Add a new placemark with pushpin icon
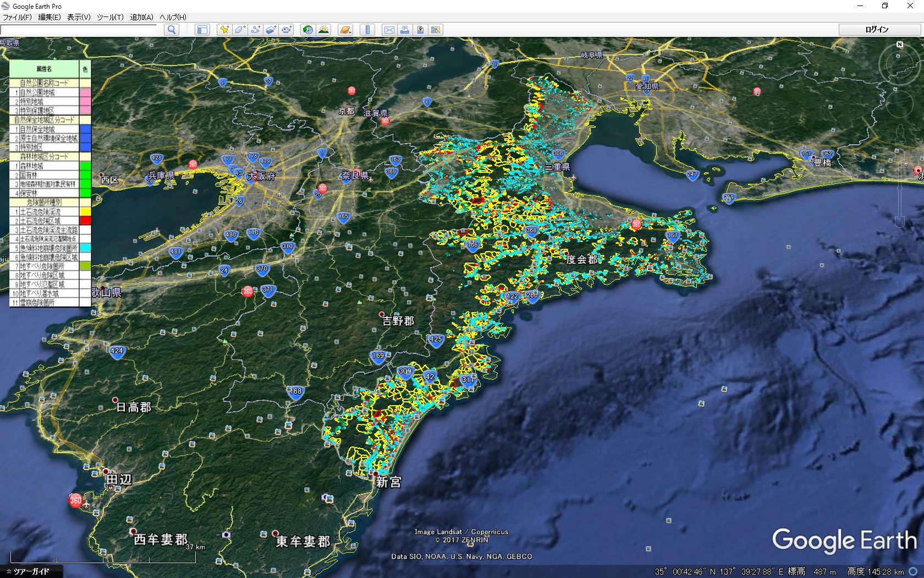The image size is (924, 578). coord(224,30)
